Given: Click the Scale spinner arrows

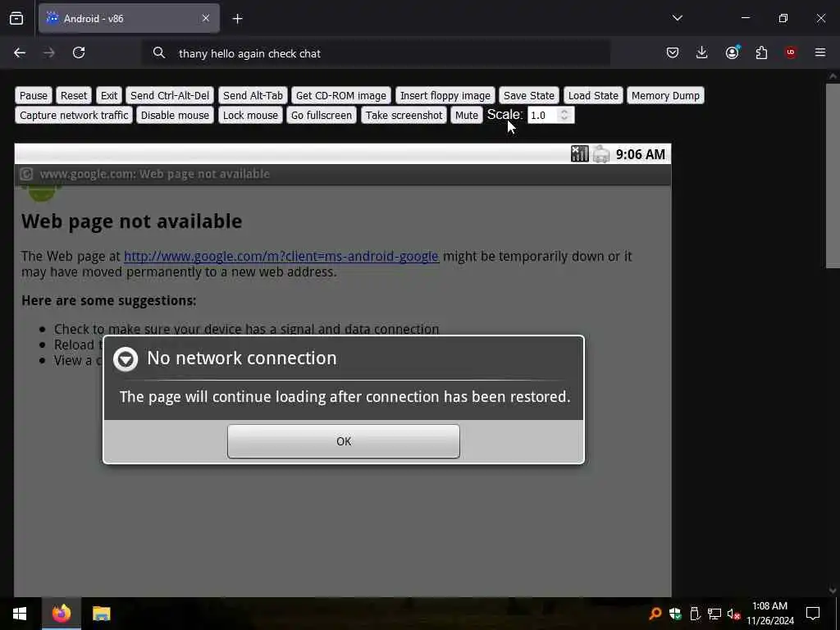Looking at the screenshot, I should (564, 115).
